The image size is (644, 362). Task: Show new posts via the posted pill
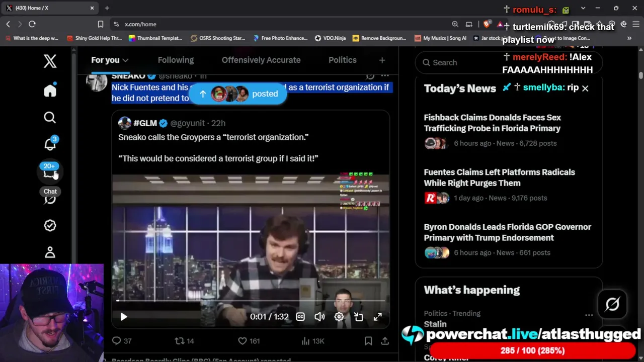pyautogui.click(x=238, y=94)
